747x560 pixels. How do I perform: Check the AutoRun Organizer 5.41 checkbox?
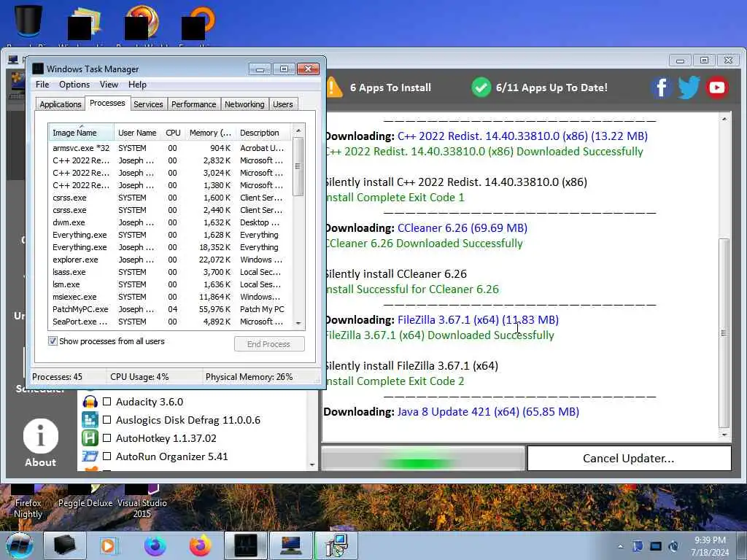point(107,456)
